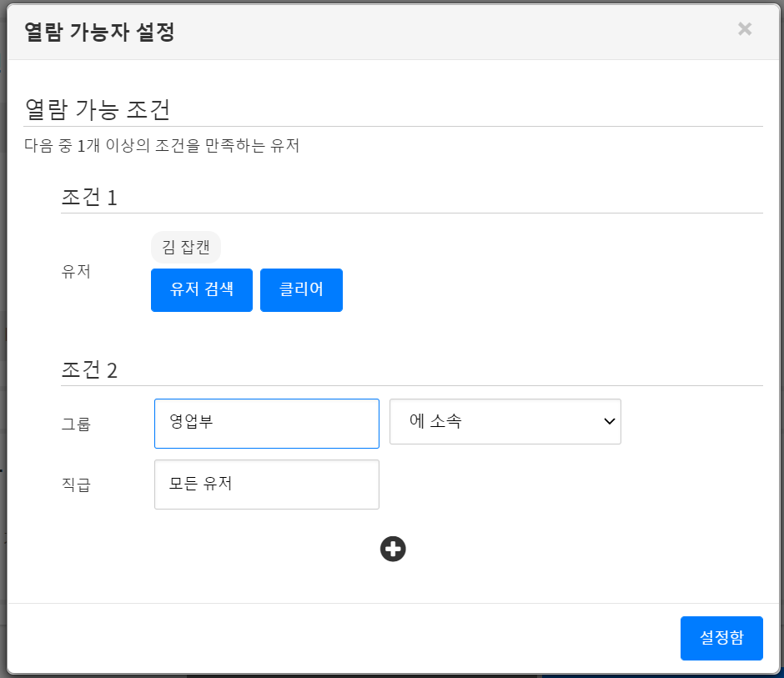
Task: Focus the 직급 field showing 모든 유저
Action: 266,485
